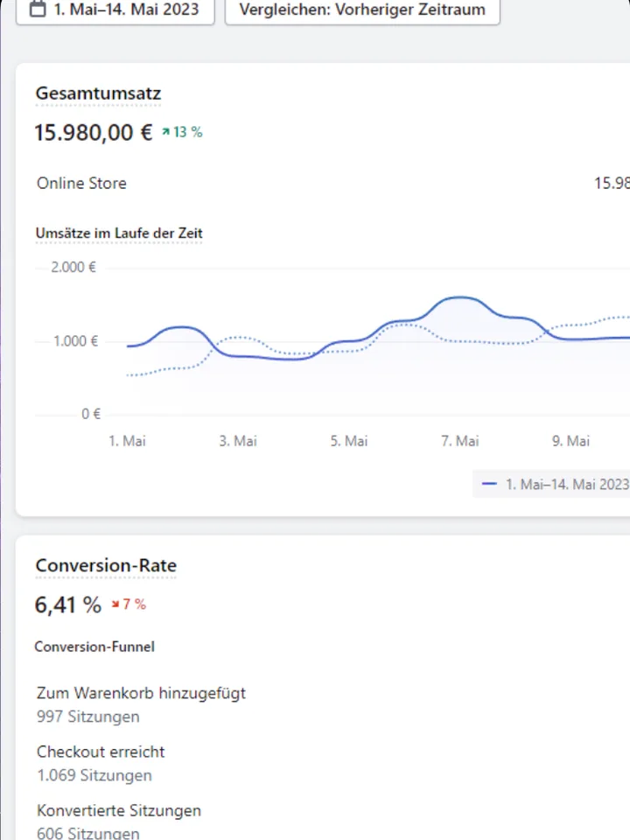Click the calendar icon in date button

click(x=38, y=9)
